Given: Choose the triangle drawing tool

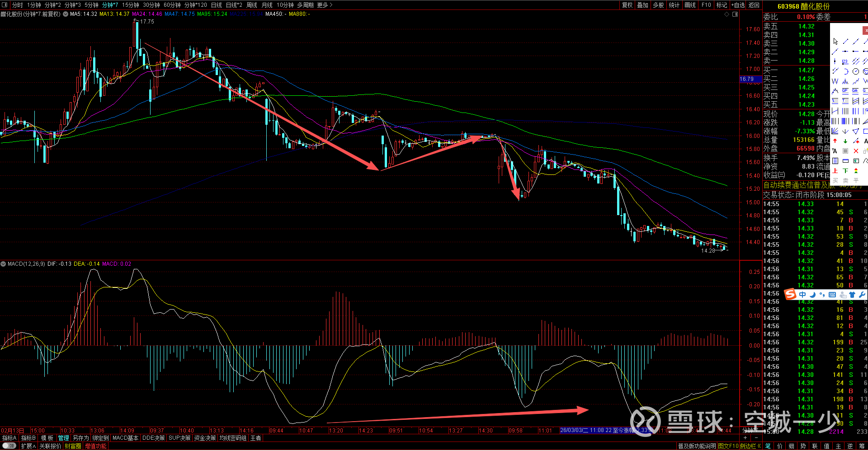Looking at the screenshot, I should coord(855,131).
